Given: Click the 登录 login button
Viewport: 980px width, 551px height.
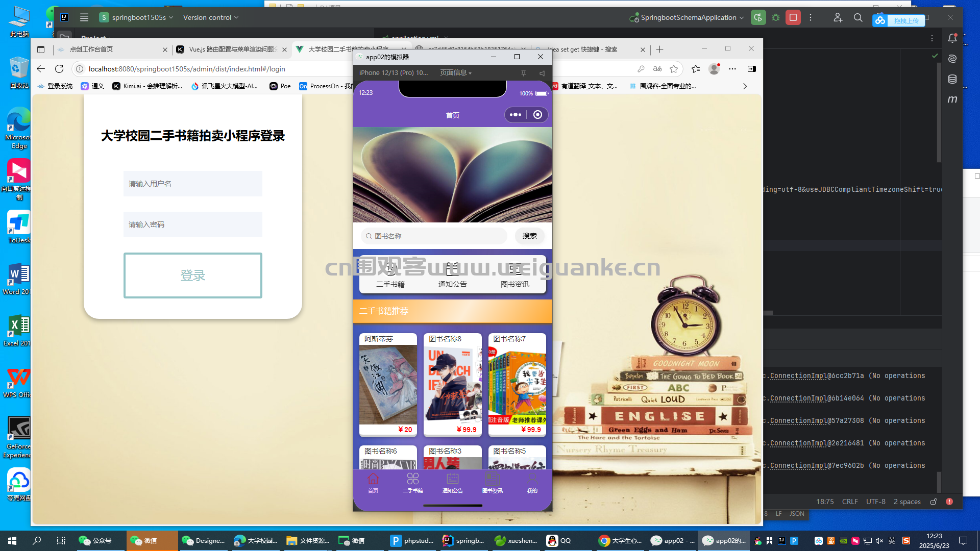Looking at the screenshot, I should click(x=192, y=275).
